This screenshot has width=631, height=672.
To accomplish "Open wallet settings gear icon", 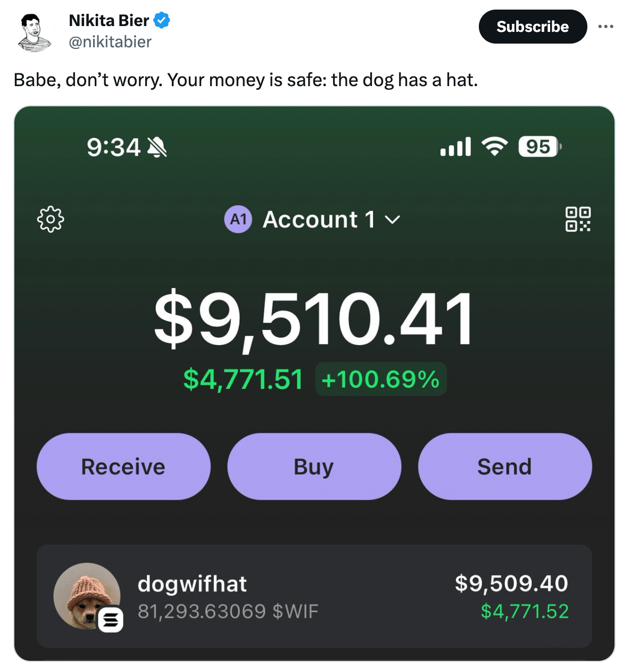I will pyautogui.click(x=51, y=219).
